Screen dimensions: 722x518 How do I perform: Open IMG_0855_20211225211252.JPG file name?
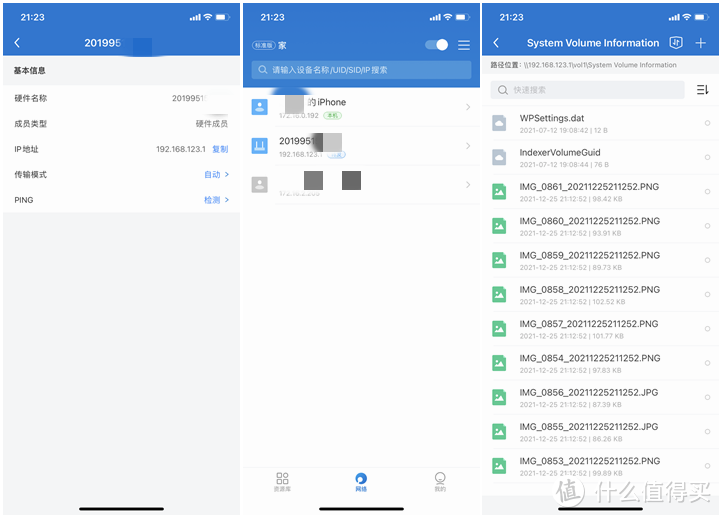click(588, 426)
